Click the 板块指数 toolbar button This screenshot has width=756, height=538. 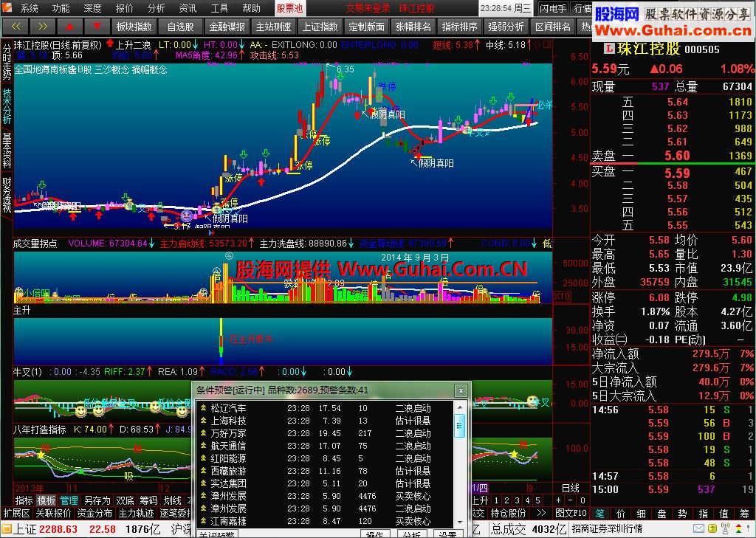click(x=134, y=27)
